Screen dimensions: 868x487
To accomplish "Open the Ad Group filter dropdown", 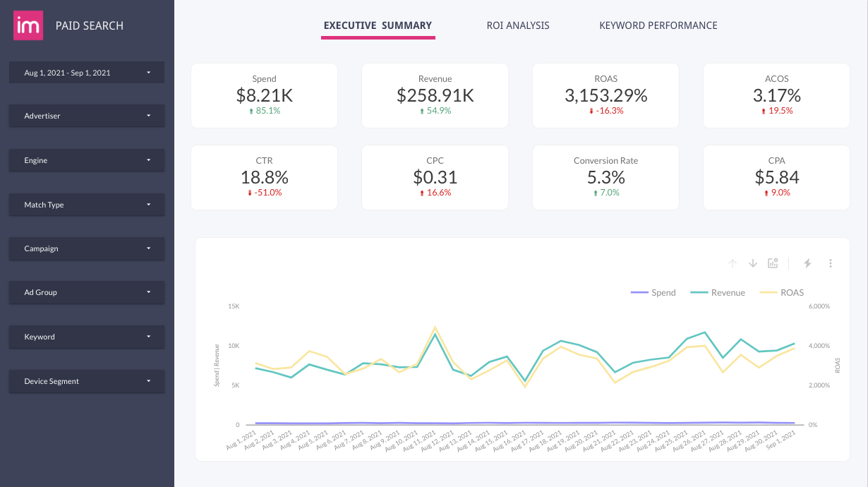I will (87, 292).
